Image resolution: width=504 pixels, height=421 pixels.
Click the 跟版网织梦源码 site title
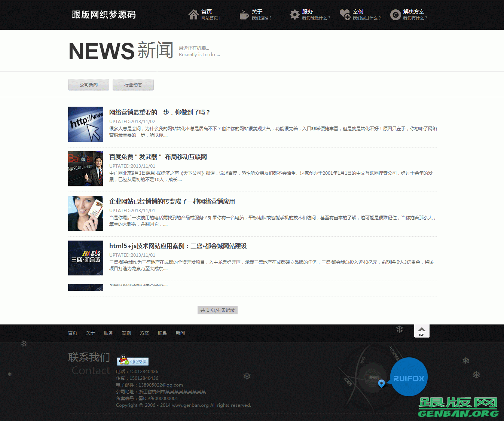103,15
